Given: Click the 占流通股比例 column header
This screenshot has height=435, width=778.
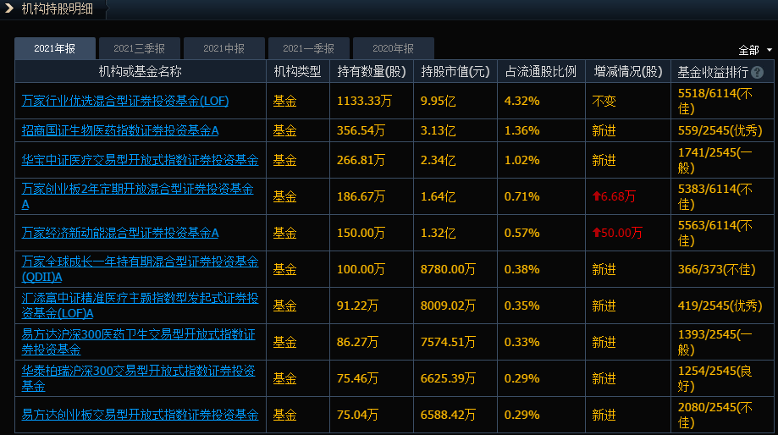Looking at the screenshot, I should coord(541,71).
